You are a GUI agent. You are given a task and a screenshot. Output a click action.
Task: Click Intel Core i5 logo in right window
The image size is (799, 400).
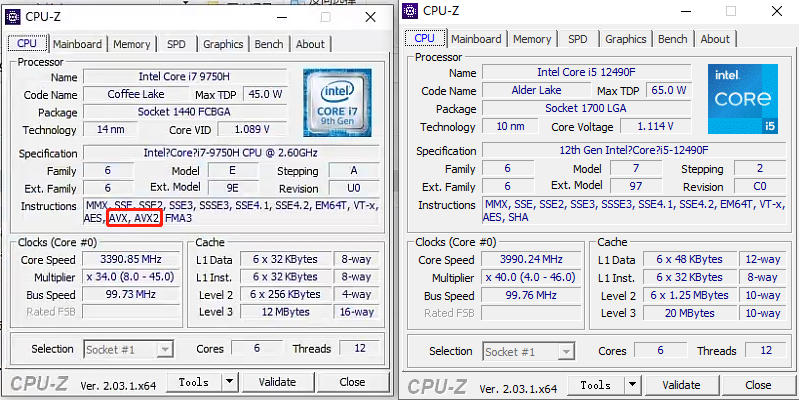pos(742,99)
